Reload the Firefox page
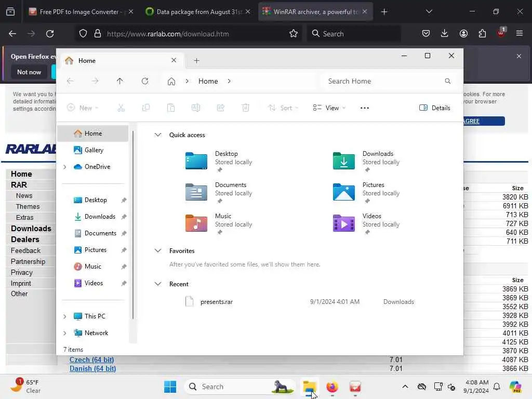 (50, 34)
